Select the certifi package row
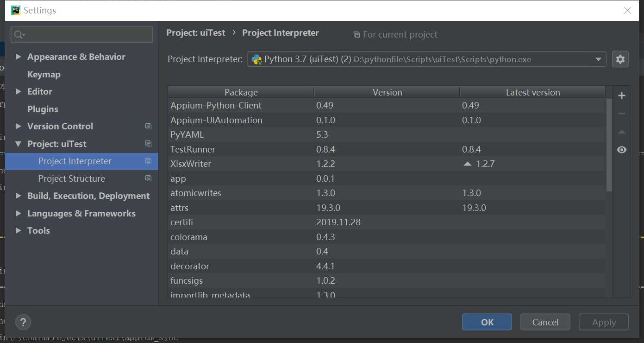 [x=387, y=222]
